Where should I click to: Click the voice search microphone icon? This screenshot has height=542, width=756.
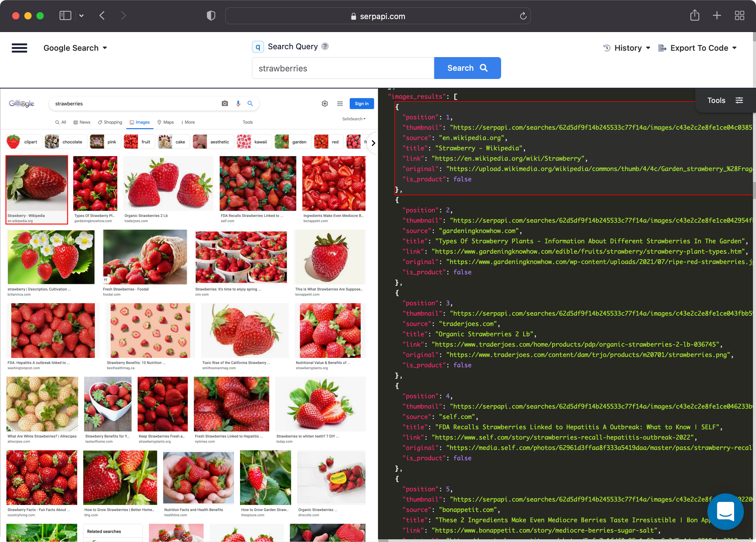coord(237,104)
